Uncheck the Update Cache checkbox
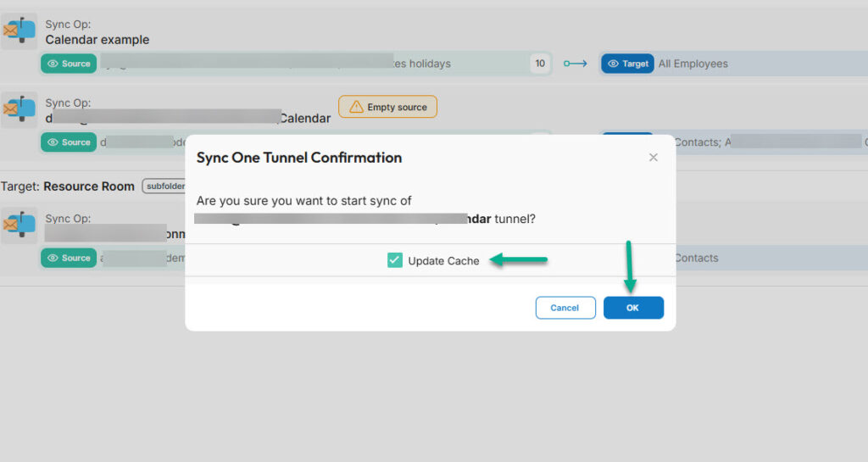Image resolution: width=868 pixels, height=462 pixels. [395, 260]
